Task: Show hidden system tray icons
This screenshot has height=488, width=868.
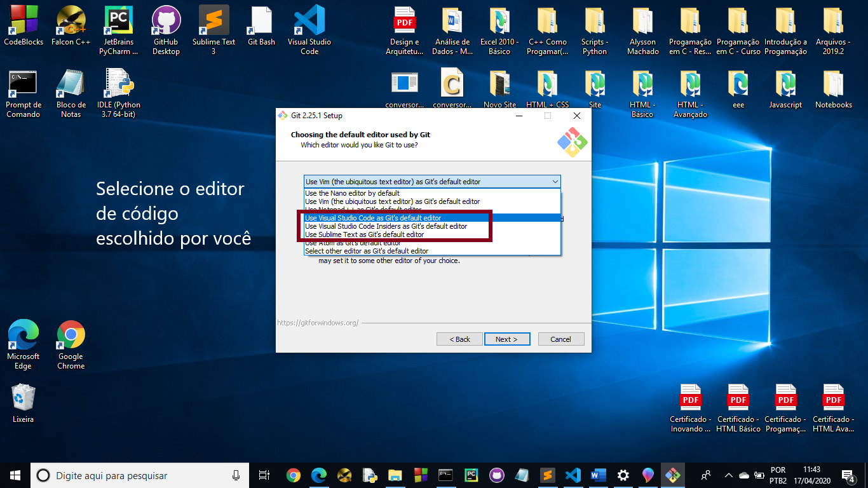Action: click(x=729, y=475)
